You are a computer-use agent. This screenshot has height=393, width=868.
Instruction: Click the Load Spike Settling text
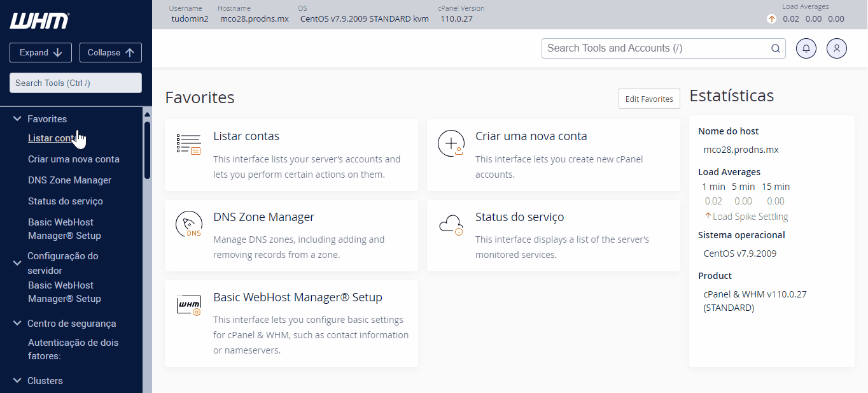click(750, 217)
